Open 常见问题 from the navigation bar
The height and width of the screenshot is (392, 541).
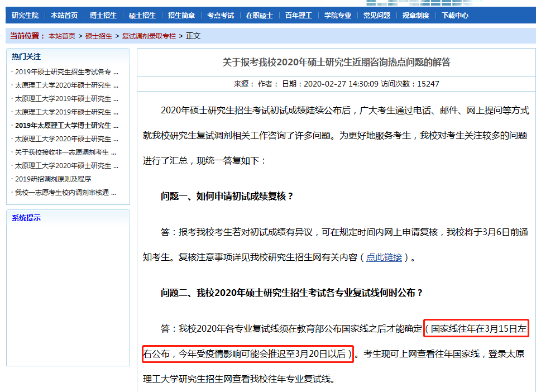pos(377,16)
